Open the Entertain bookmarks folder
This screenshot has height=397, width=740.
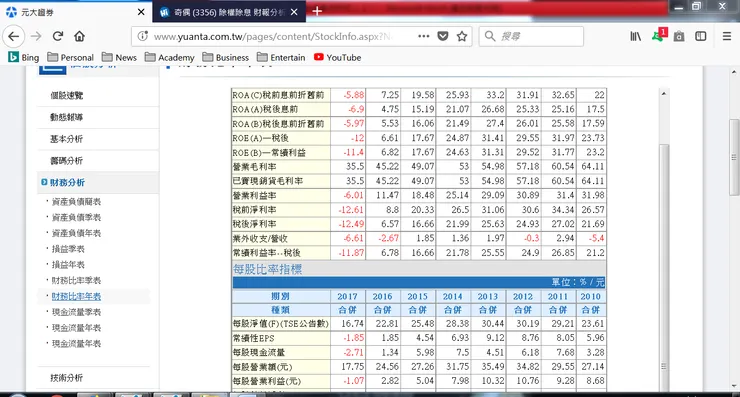click(x=281, y=57)
